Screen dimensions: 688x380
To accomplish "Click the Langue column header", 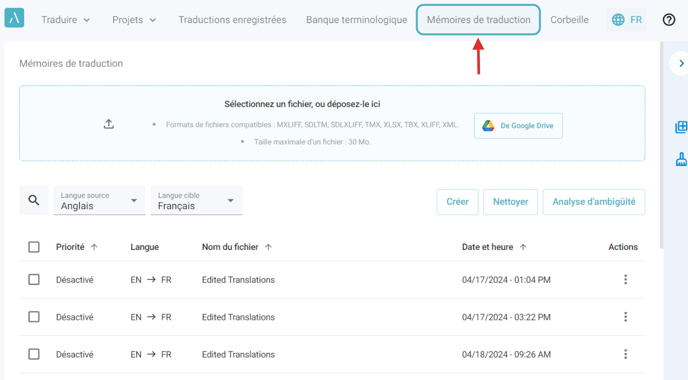I will tap(144, 247).
